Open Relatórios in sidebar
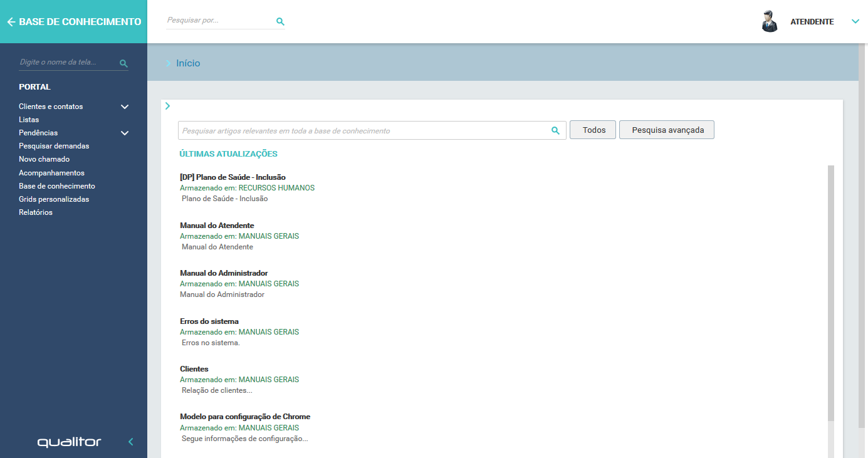 (36, 212)
